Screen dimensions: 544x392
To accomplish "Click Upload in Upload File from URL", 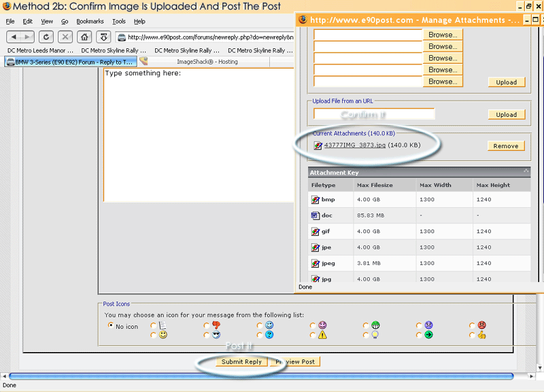I will [506, 115].
